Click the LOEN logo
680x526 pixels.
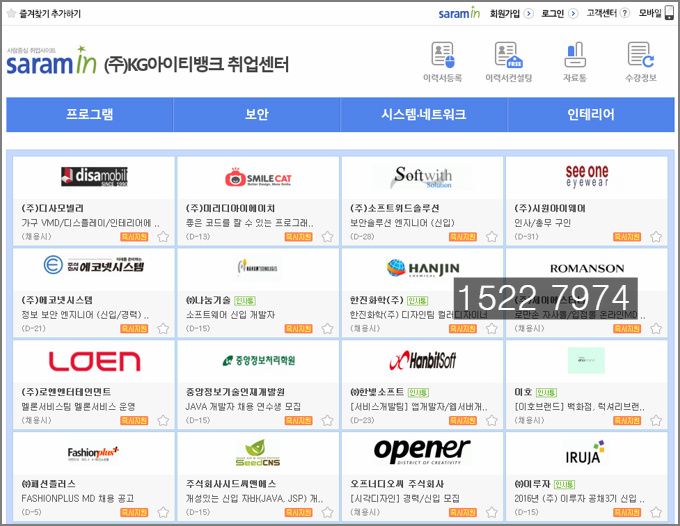pos(94,362)
